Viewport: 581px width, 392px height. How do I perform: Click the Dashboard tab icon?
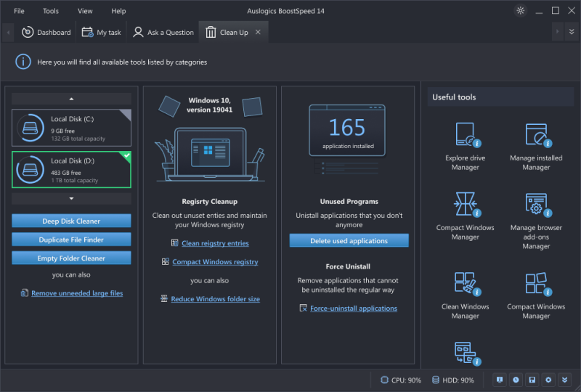pyautogui.click(x=28, y=32)
